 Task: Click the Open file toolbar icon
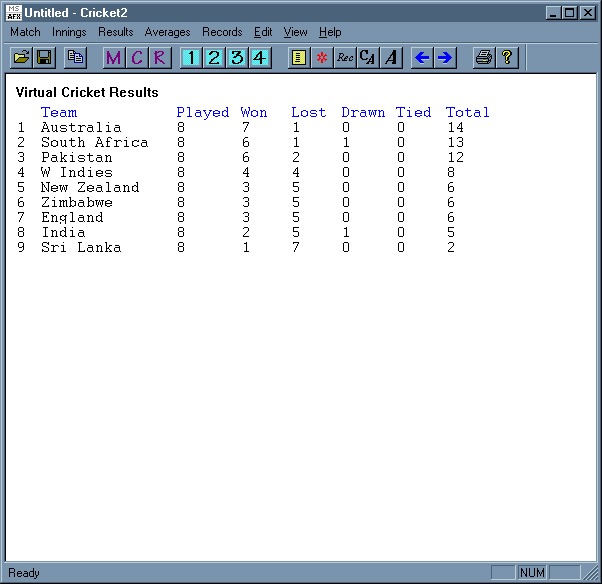(21, 58)
